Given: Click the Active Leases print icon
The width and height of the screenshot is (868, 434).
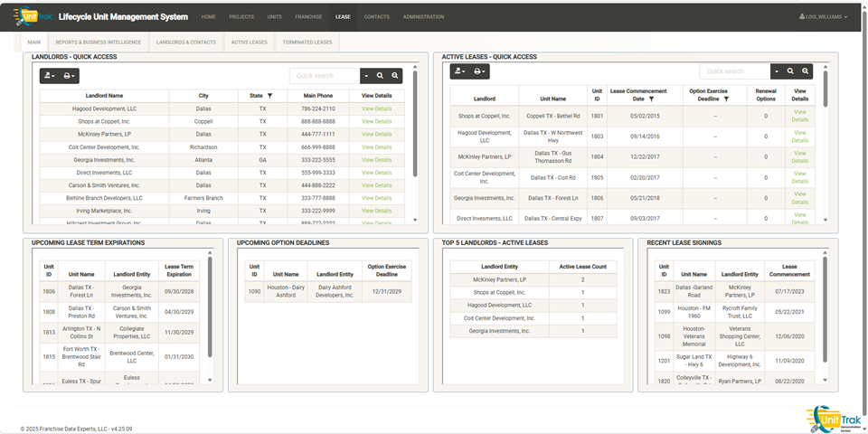Looking at the screenshot, I should pyautogui.click(x=480, y=71).
